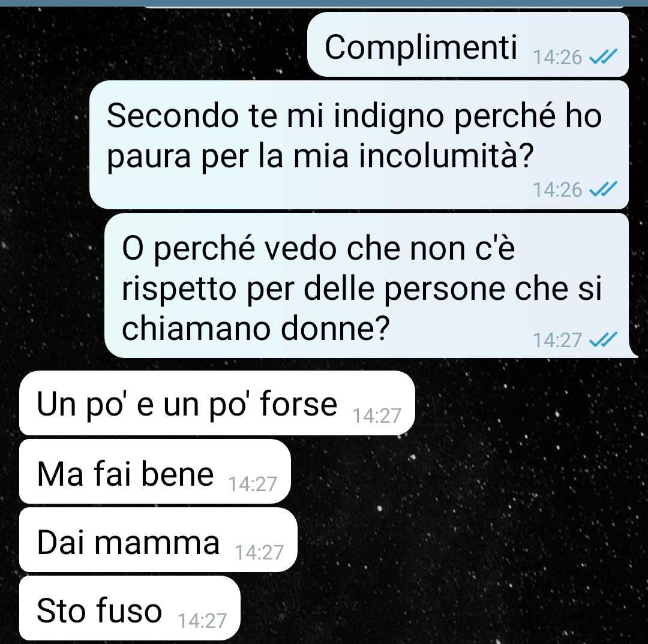
Task: Select the 'O perché vedo che non c'è' message
Action: click(367, 285)
